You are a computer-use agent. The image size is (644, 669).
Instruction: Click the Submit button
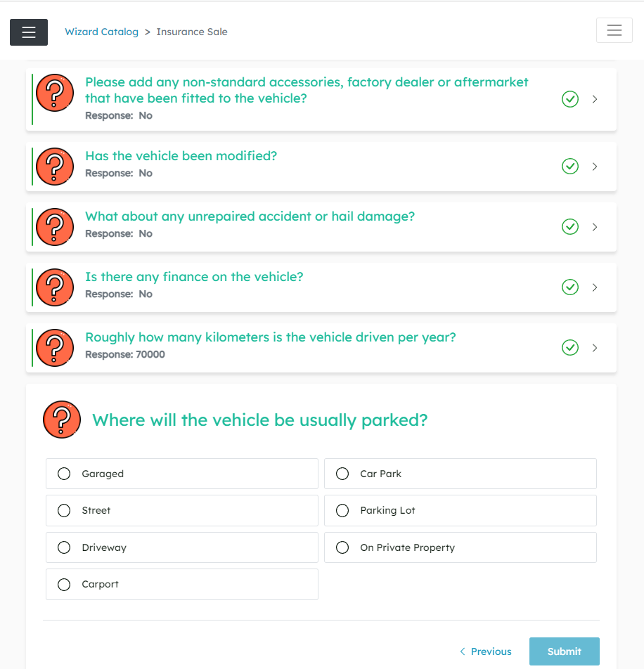(565, 651)
